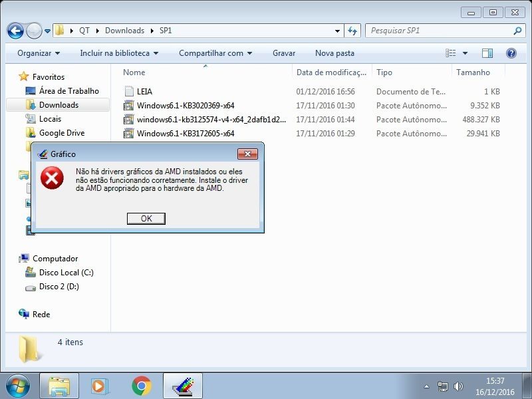Click Windows Explorer taskbar icon
The height and width of the screenshot is (399, 532).
(x=59, y=386)
